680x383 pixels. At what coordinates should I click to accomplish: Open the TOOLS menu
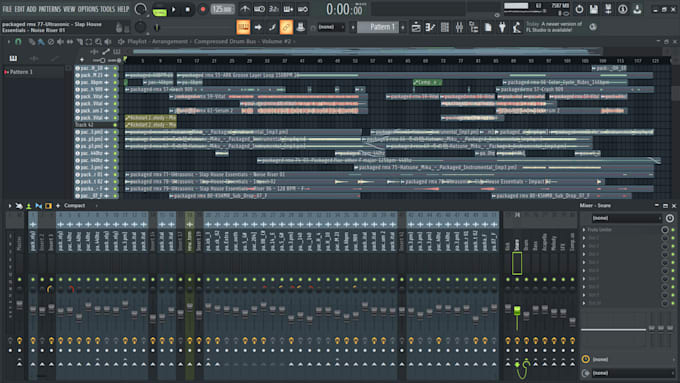click(x=108, y=9)
